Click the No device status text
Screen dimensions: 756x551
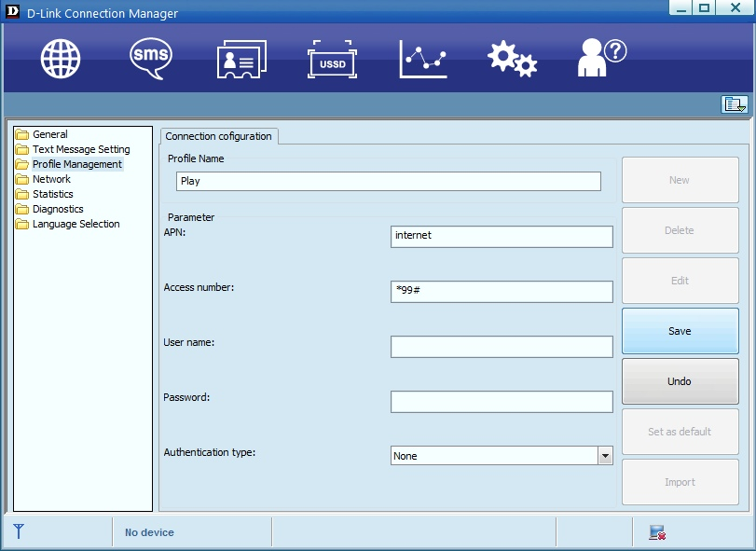tap(149, 532)
